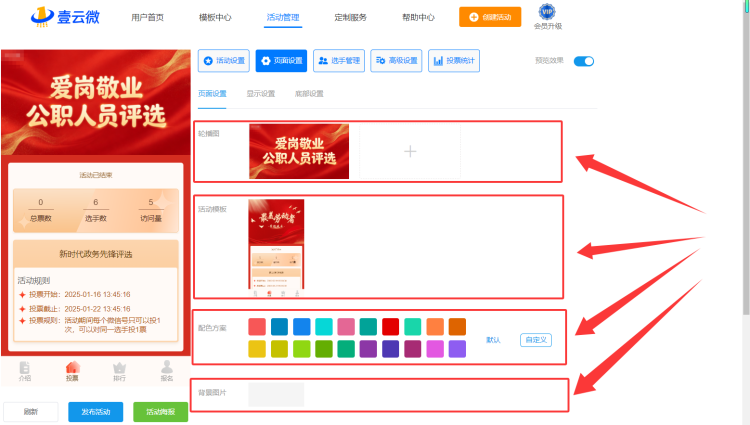This screenshot has height=425, width=750.
Task: Open 帮助中心 in the top navigation
Action: (x=419, y=18)
